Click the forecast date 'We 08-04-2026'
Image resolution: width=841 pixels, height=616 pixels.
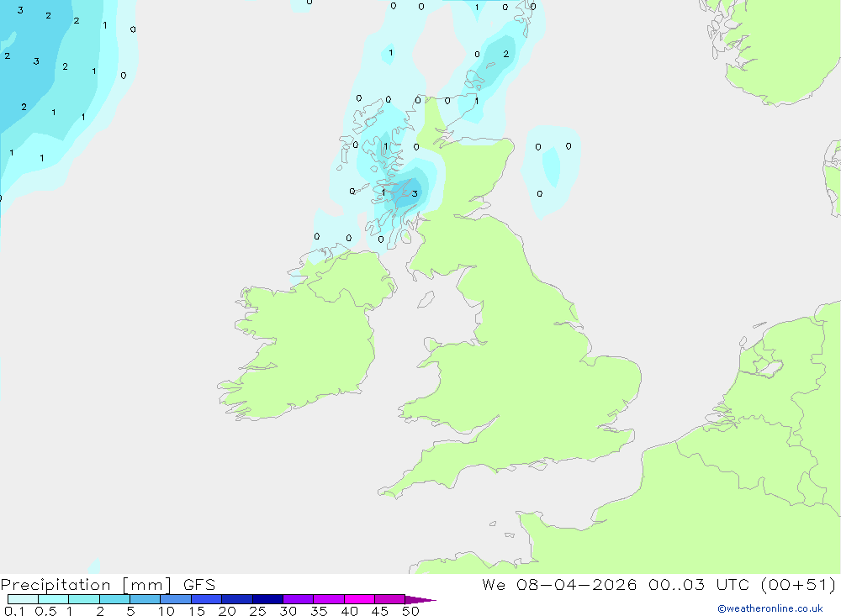click(x=559, y=585)
